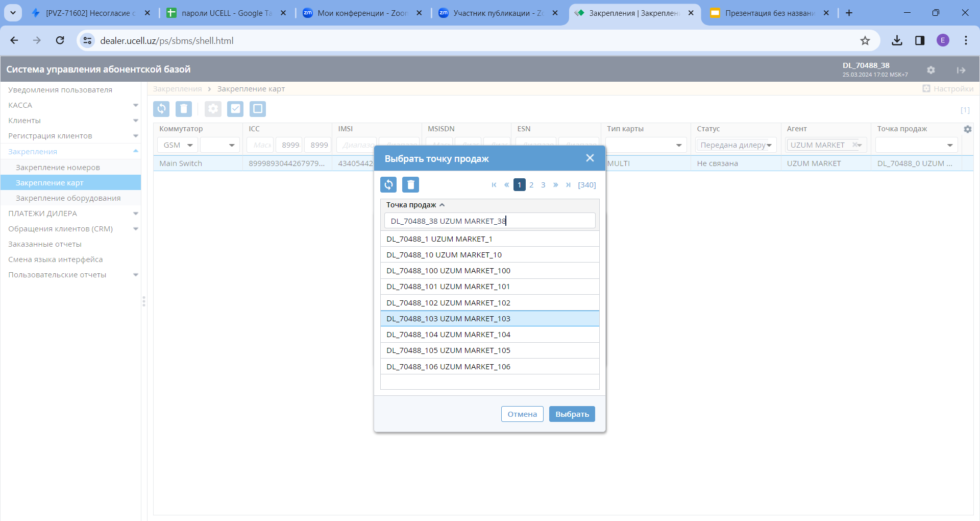Viewport: 980px width, 521px height.
Task: Refresh the main cards table
Action: coord(162,109)
